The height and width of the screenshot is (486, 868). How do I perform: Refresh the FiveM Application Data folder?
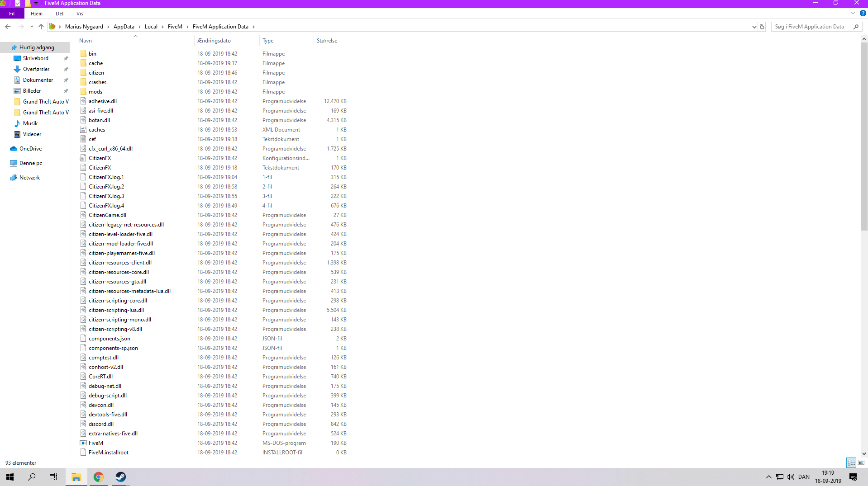762,27
